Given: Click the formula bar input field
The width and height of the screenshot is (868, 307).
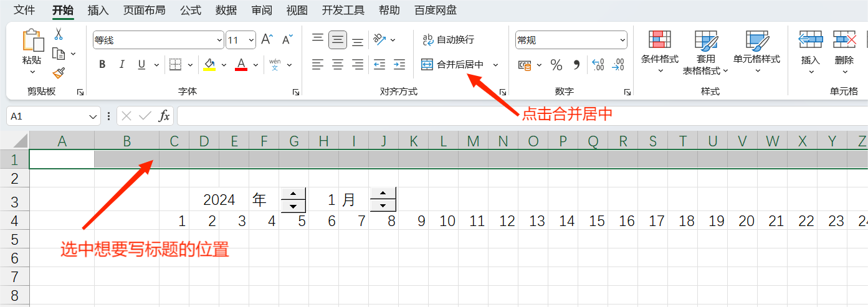Looking at the screenshot, I should pos(522,116).
